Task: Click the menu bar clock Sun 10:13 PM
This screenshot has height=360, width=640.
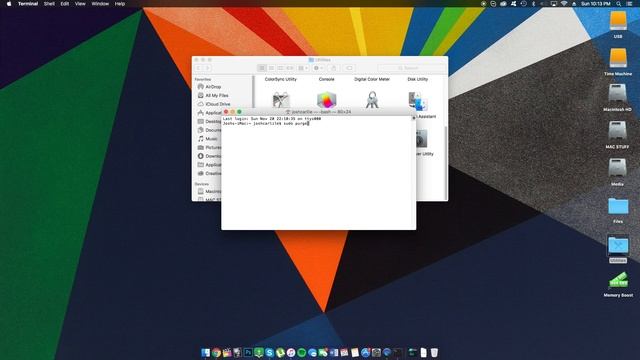Action: (596, 4)
